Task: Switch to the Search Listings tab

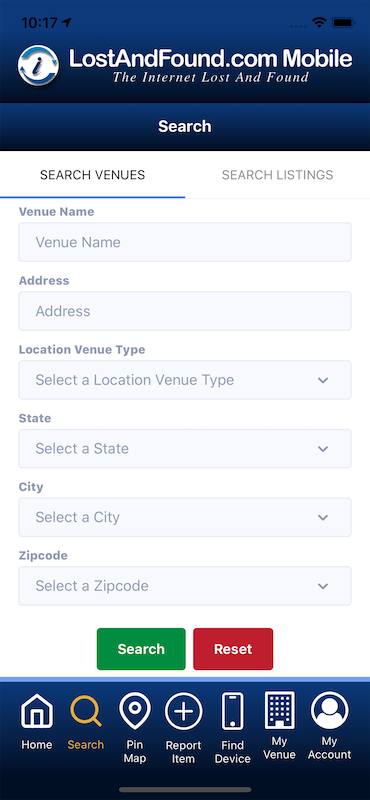Action: pyautogui.click(x=278, y=175)
